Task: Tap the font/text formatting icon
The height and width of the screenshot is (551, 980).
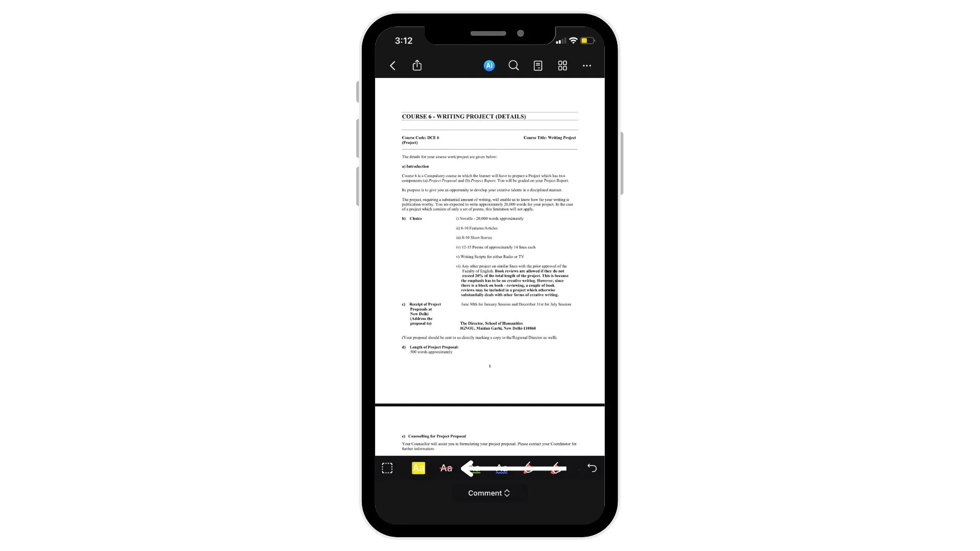Action: tap(419, 467)
